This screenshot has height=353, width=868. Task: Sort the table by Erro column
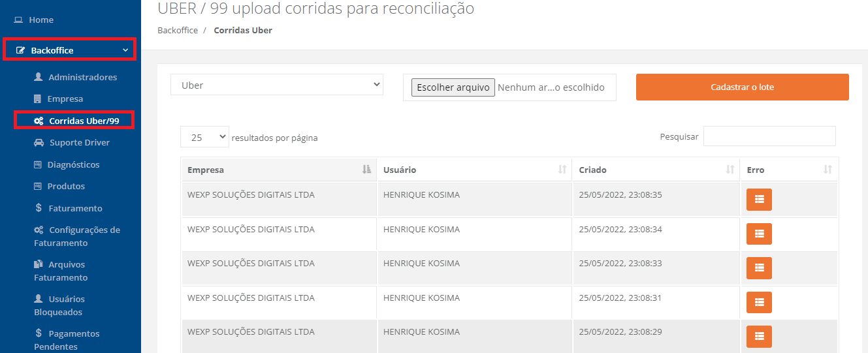pos(790,170)
